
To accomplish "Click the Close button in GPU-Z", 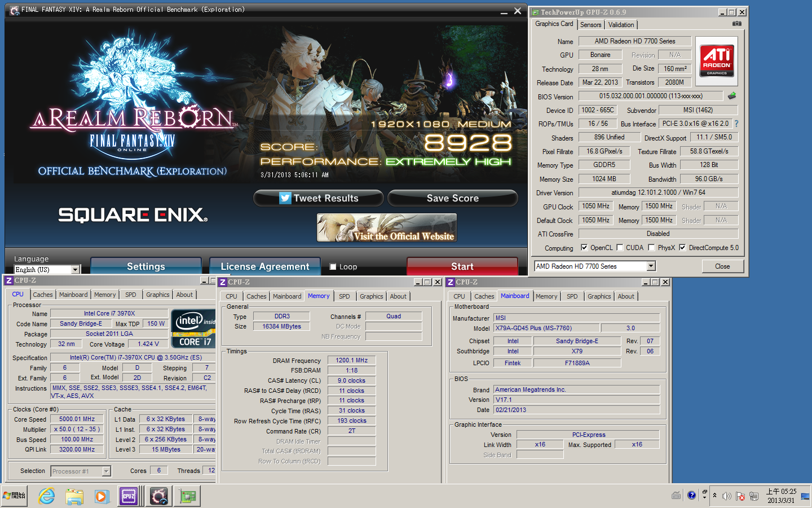I will point(722,266).
